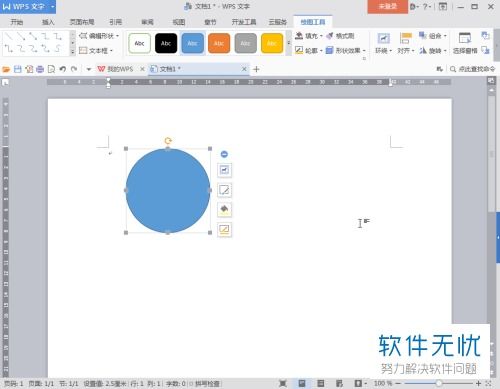Expand the shape style gallery arrow
Viewport: 500px width, 389px height.
(x=289, y=43)
